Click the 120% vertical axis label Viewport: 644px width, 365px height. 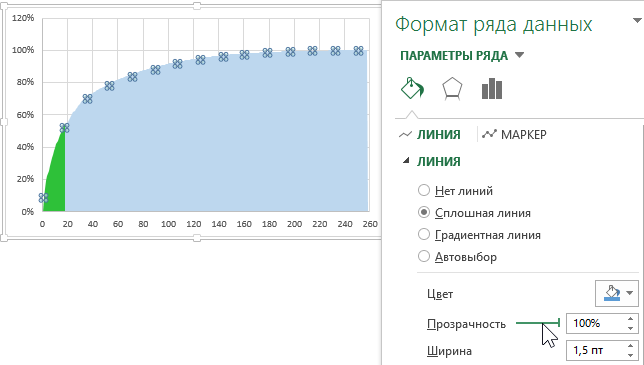pos(23,18)
